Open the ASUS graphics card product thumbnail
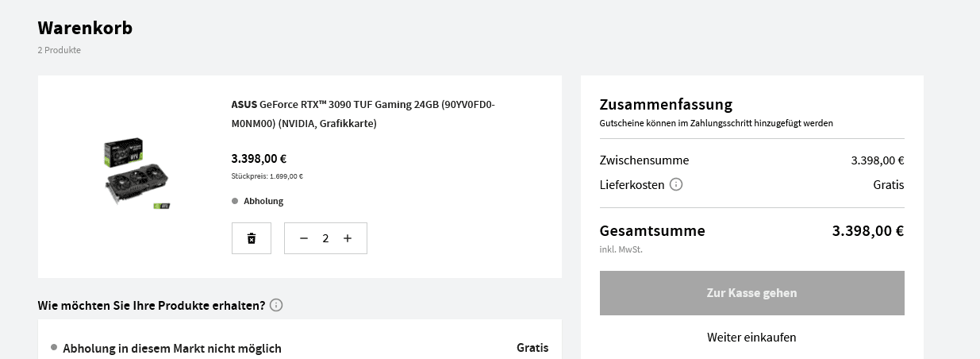Viewport: 980px width, 359px height. pyautogui.click(x=136, y=174)
